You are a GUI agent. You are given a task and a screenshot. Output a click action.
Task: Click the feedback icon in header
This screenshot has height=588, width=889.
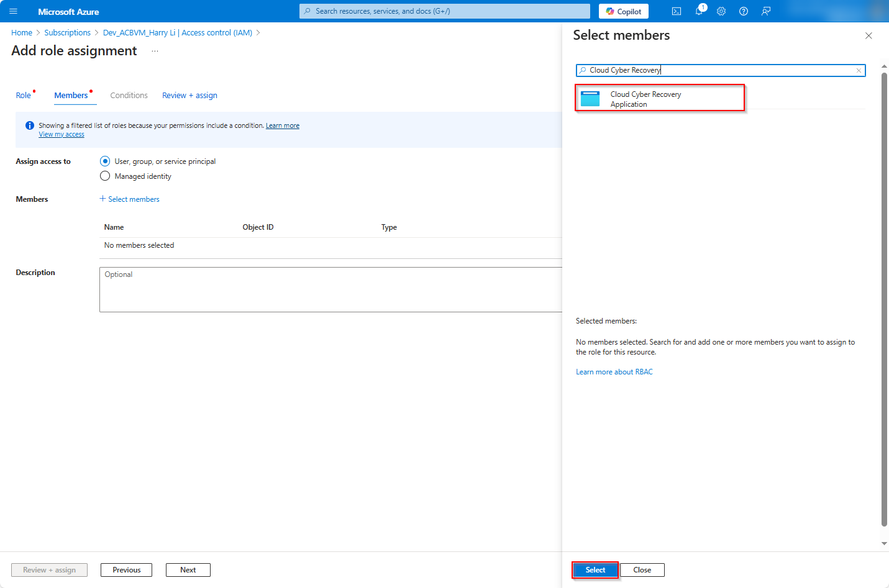point(766,11)
